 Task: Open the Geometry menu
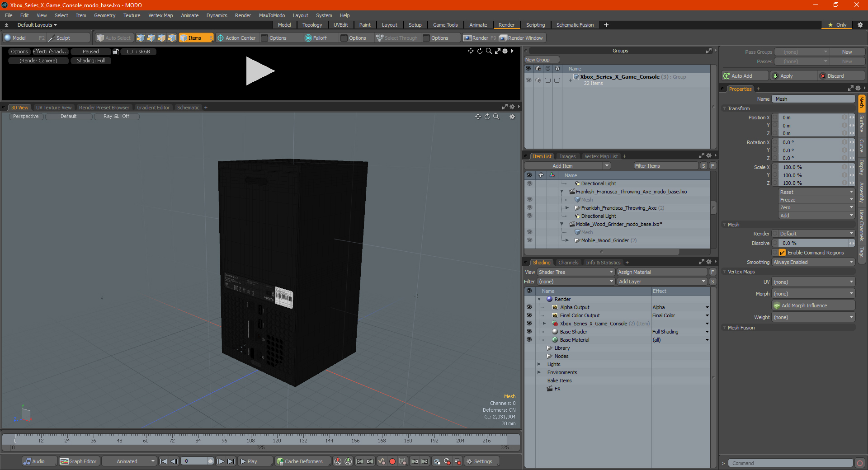click(x=104, y=15)
